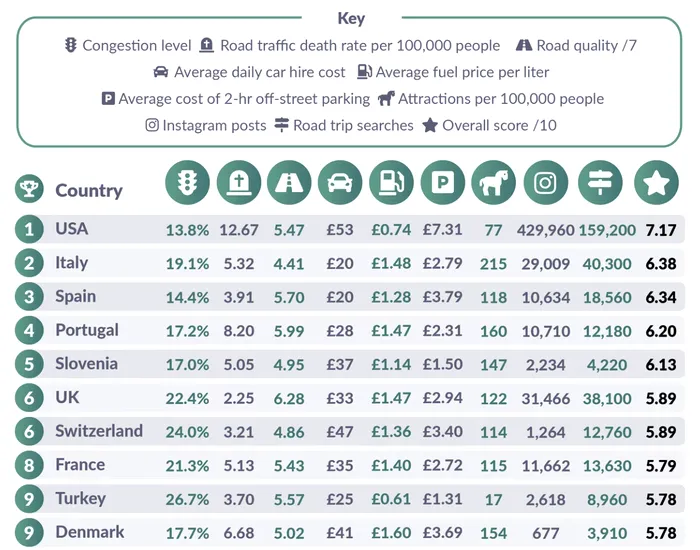Click the road death rate tombstone column icon

(239, 184)
